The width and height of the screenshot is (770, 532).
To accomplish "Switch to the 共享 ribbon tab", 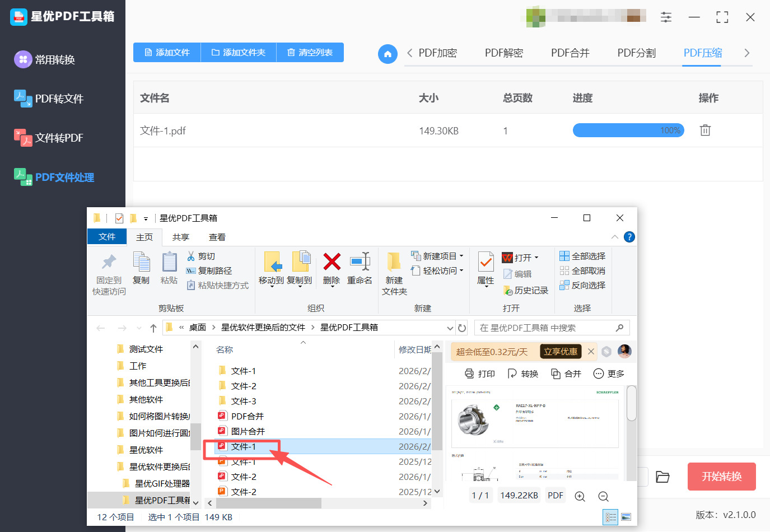I will click(x=181, y=237).
